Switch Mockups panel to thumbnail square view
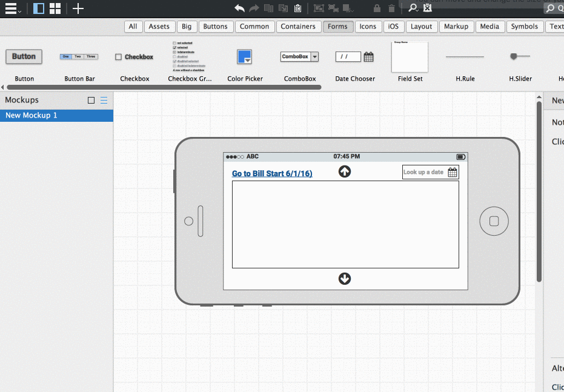This screenshot has width=564, height=392. click(x=91, y=101)
